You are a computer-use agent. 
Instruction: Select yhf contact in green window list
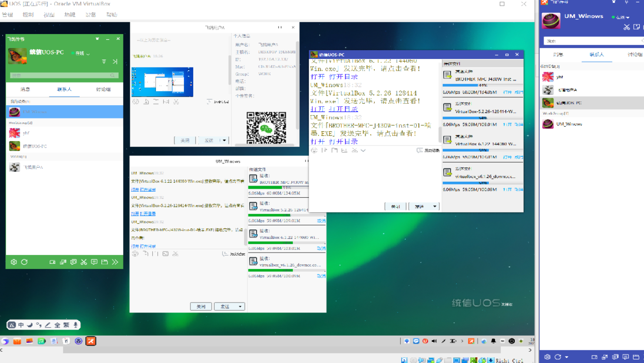tap(64, 133)
